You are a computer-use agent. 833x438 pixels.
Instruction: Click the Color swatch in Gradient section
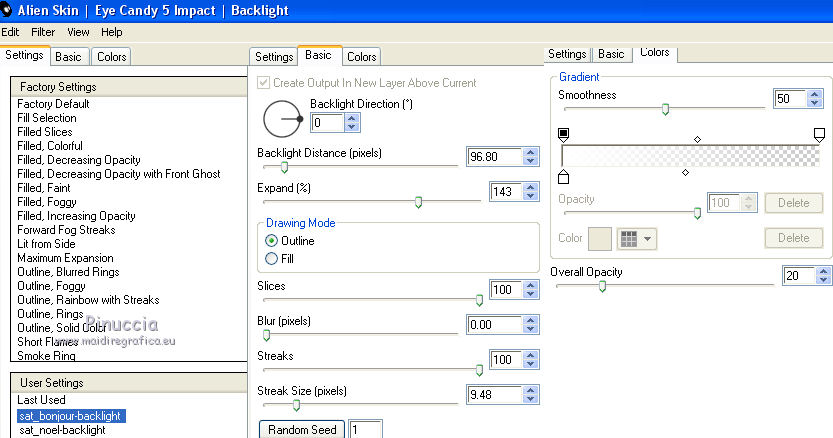point(600,239)
